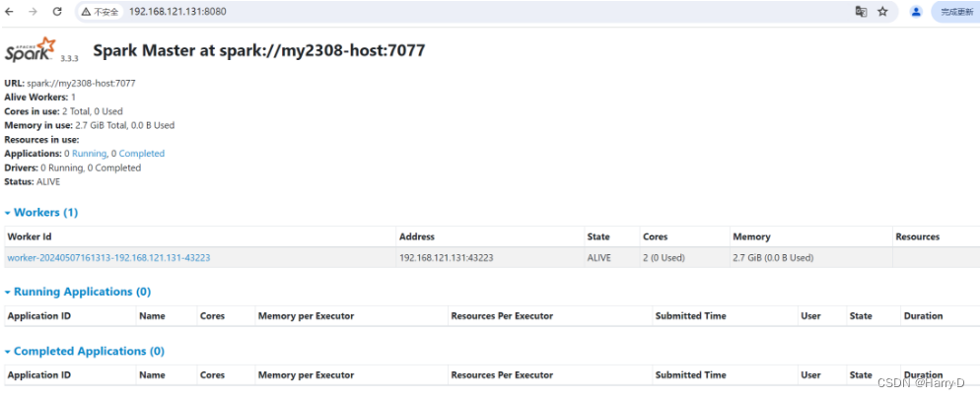This screenshot has height=399, width=980.
Task: Bookmark this page with the star icon
Action: point(882,12)
